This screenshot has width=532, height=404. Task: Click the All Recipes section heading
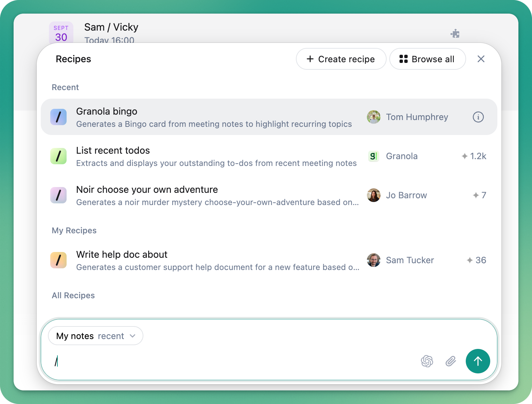click(x=73, y=296)
